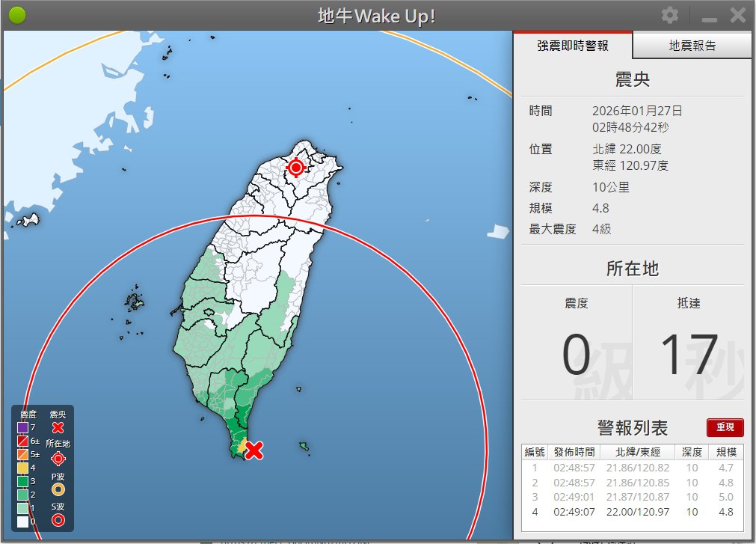
Task: Select alert row 1 issued at 02:48:57 magnitude 4.7
Action: click(x=632, y=468)
